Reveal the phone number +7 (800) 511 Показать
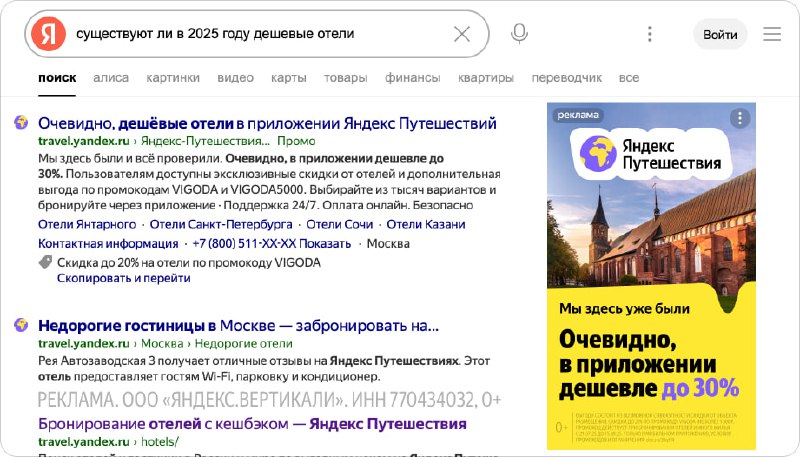Image resolution: width=800 pixels, height=457 pixels. (x=271, y=244)
